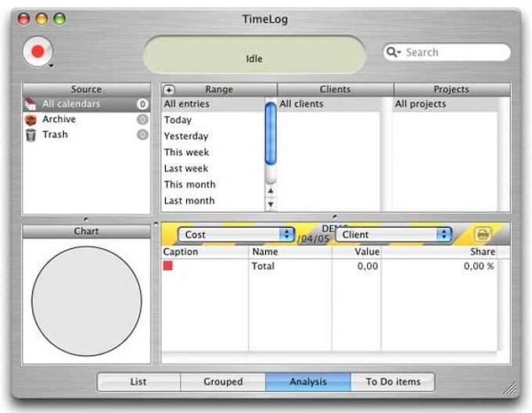
Task: Select Yesterday range
Action: point(213,136)
